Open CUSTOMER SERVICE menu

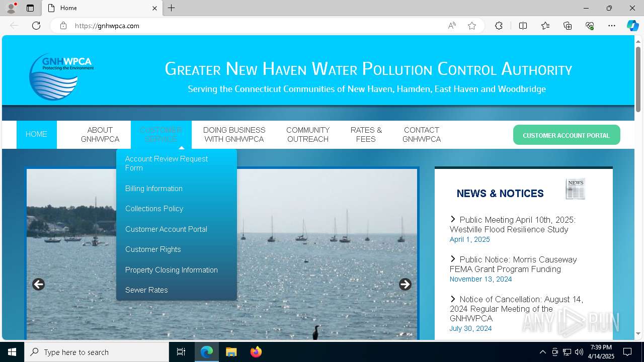pyautogui.click(x=161, y=135)
